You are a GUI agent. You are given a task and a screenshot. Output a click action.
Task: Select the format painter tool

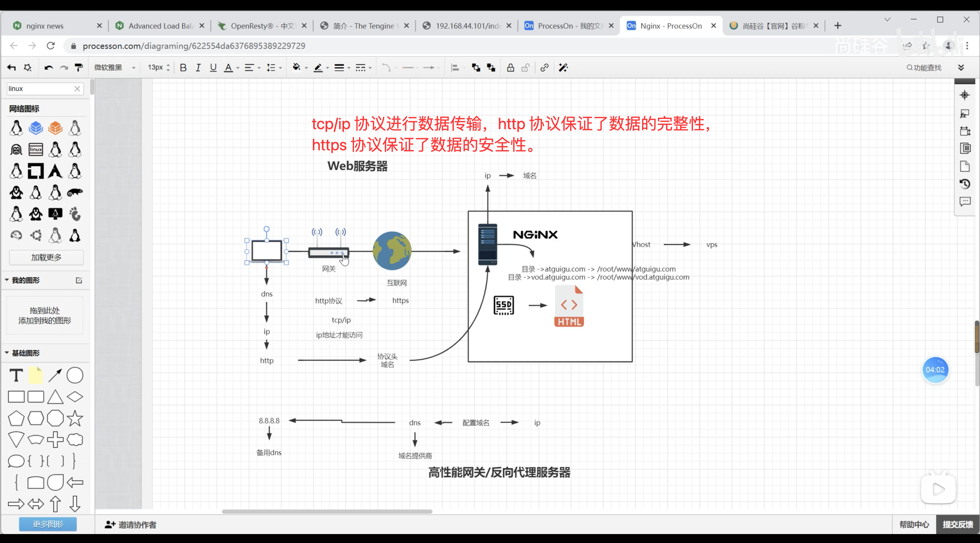click(x=79, y=68)
